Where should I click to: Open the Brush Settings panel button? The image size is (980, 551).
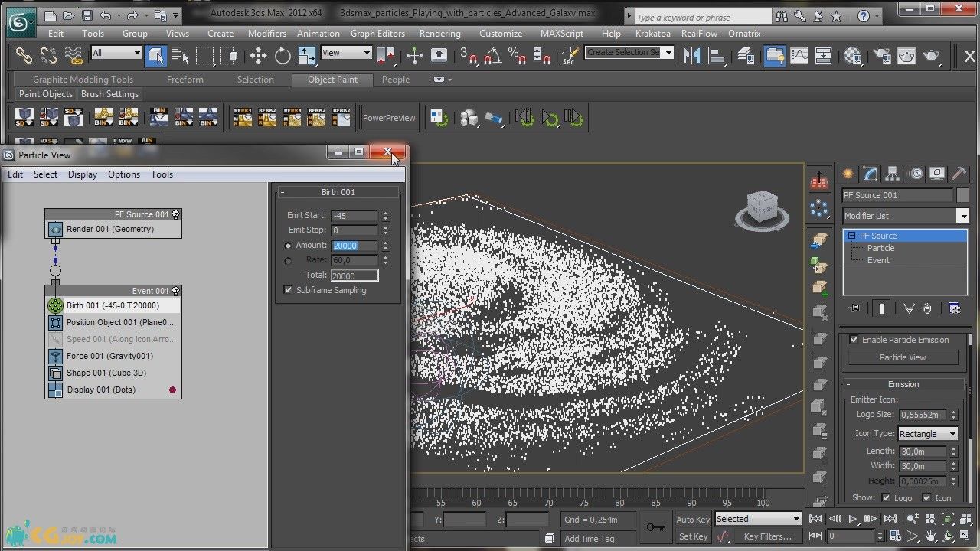coord(109,94)
